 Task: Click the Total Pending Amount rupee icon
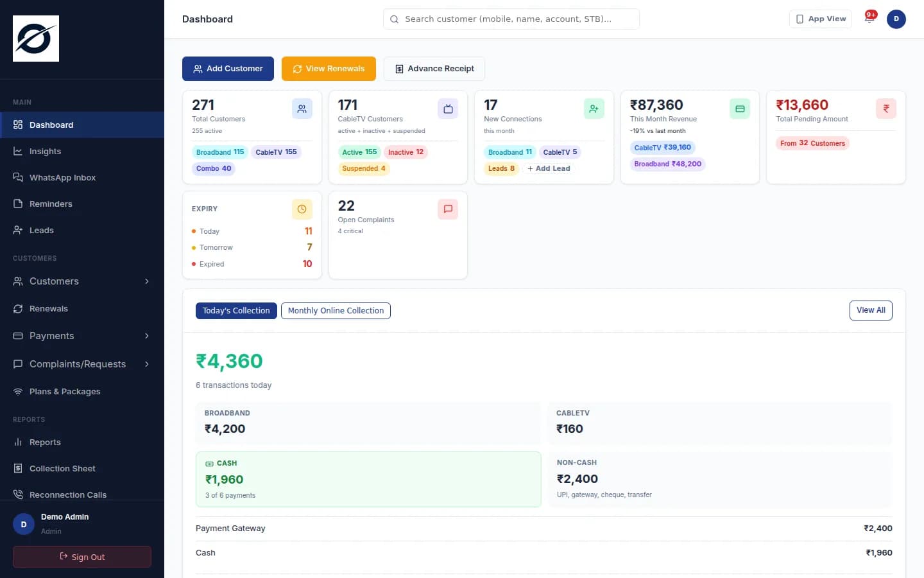click(886, 109)
